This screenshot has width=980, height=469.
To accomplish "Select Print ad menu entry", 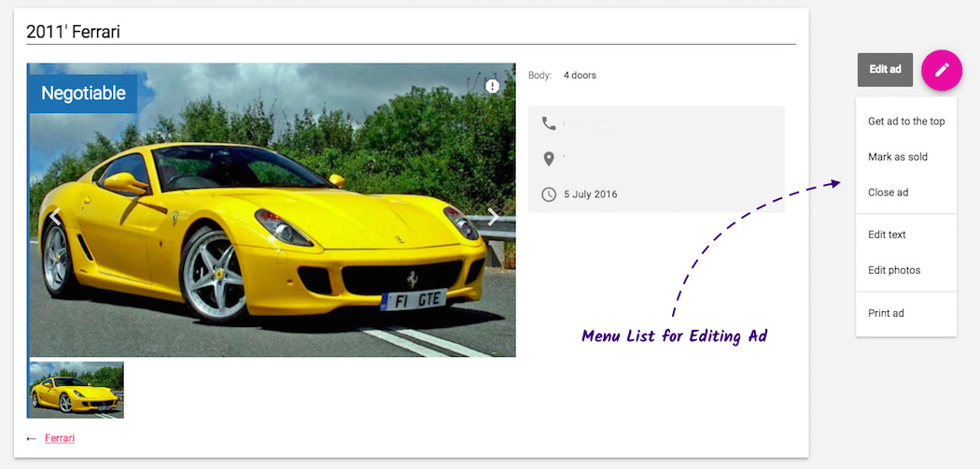I will click(906, 313).
